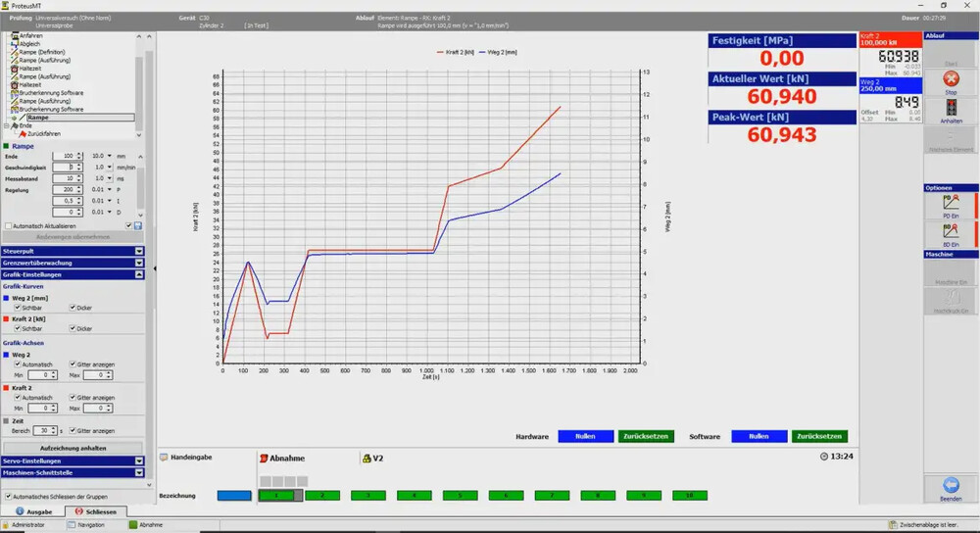
Task: Enable Automatisch Aktualisieren checkbox
Action: 8,225
